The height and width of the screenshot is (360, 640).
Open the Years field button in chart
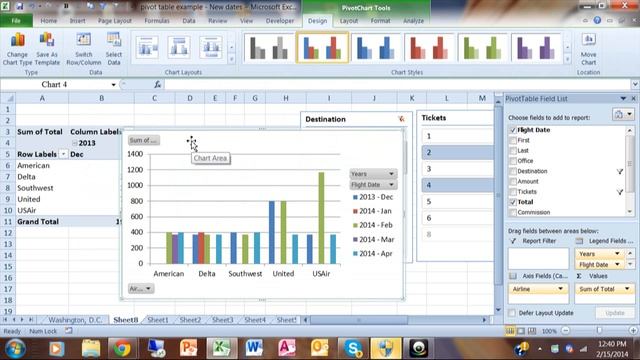(373, 174)
